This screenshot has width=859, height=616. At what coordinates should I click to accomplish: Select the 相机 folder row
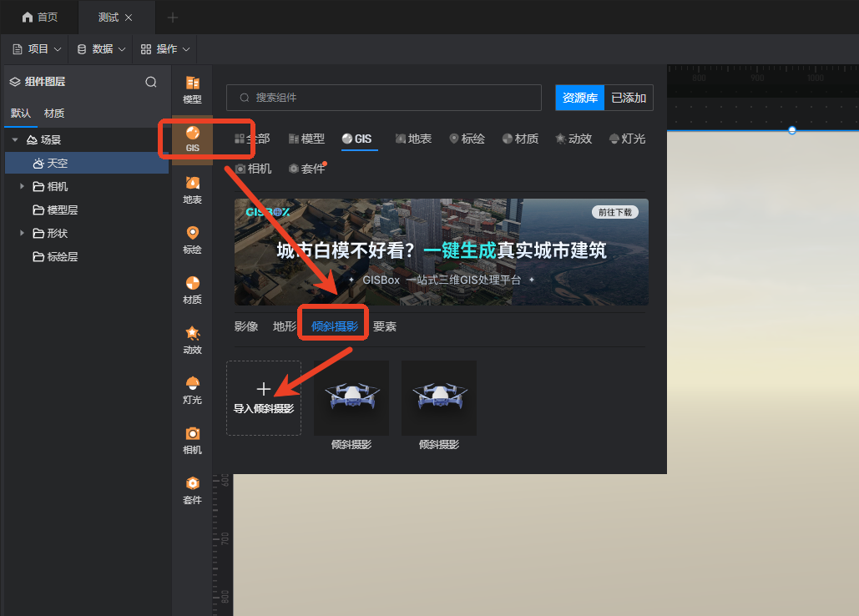click(x=87, y=187)
